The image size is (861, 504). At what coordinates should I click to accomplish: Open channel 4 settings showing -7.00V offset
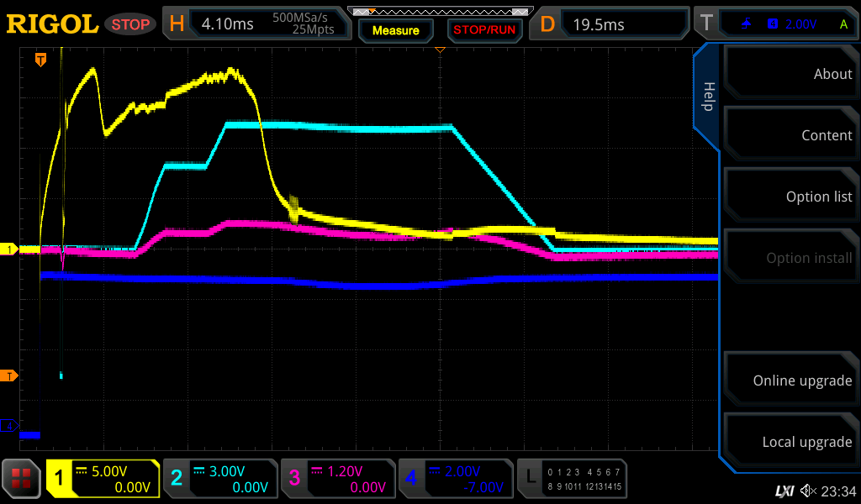click(455, 479)
